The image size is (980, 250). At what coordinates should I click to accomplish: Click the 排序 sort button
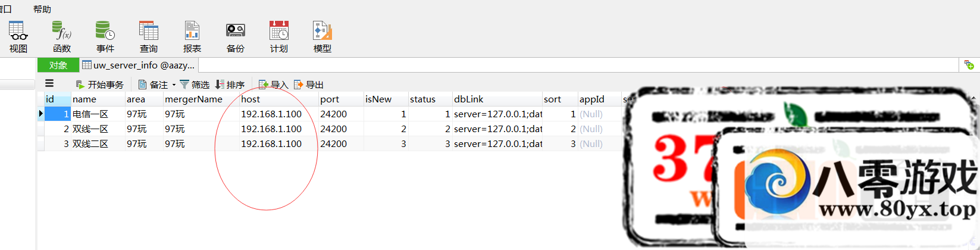click(230, 85)
